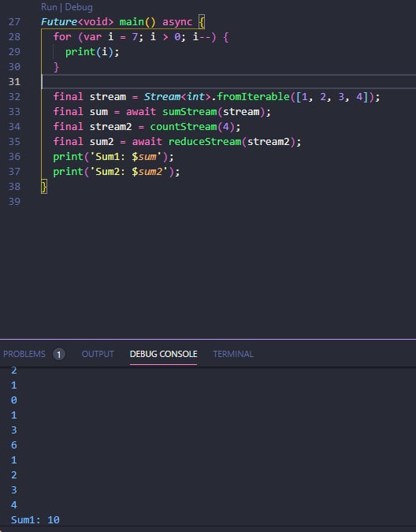
Task: Switch to the TERMINAL tab
Action: (x=233, y=354)
